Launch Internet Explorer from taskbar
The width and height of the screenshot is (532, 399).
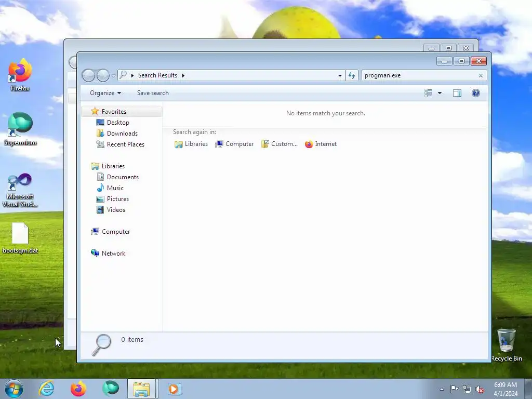[46, 389]
